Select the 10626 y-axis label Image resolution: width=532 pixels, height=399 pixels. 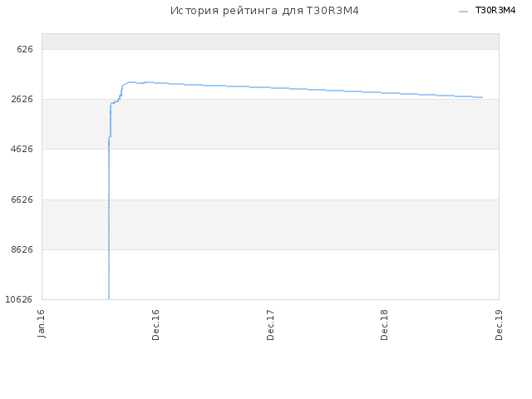(x=18, y=299)
